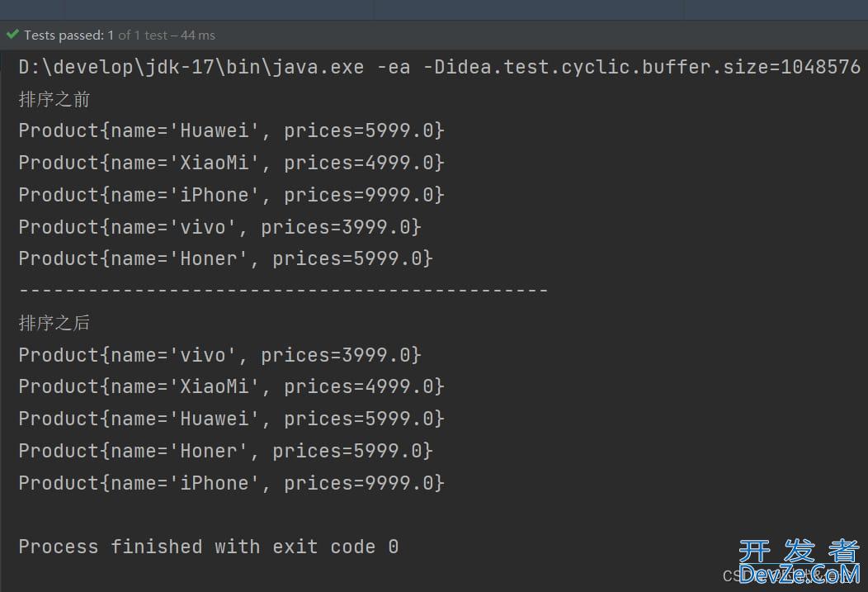Screen dimensions: 868x592
Task: Select the XiaoMi product line under 排序之后
Action: point(231,386)
